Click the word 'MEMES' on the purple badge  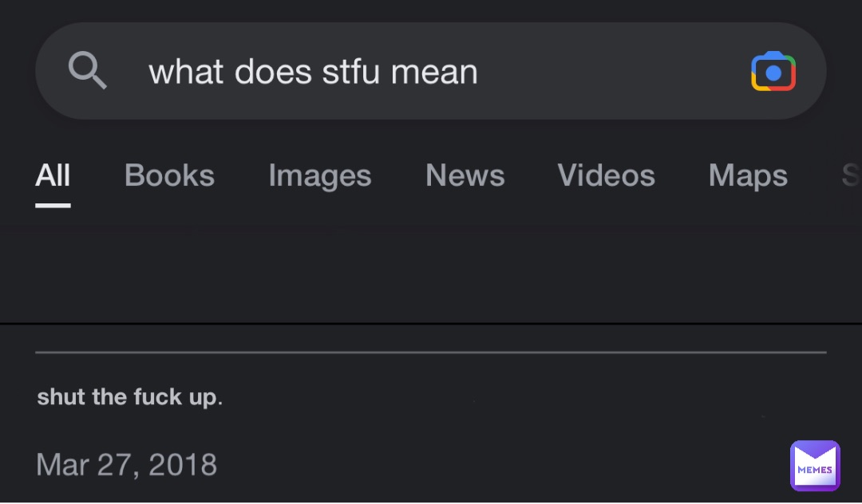[x=815, y=470]
